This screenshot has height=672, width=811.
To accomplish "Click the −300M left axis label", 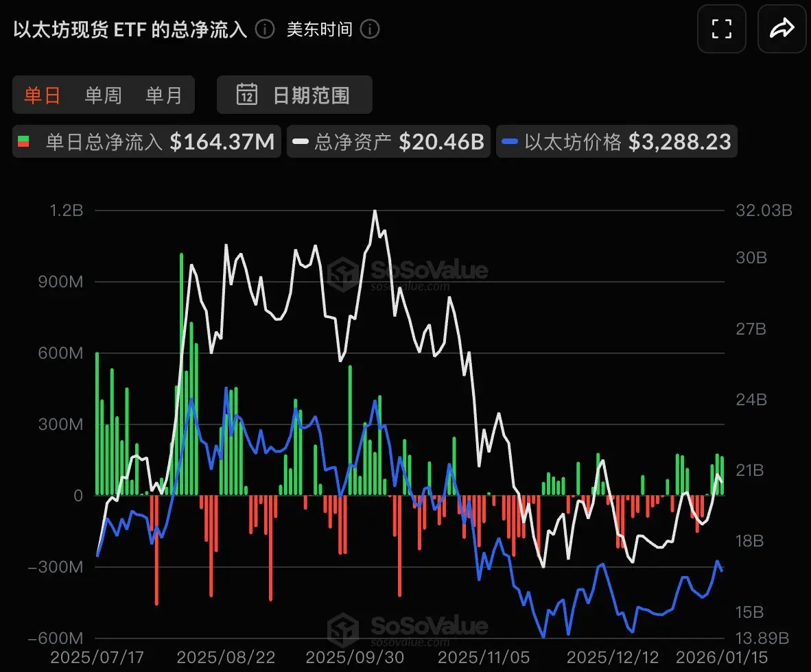I will click(x=56, y=567).
